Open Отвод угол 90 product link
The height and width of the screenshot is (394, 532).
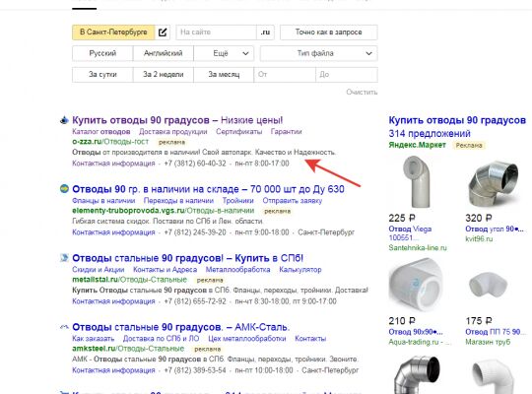pos(494,229)
